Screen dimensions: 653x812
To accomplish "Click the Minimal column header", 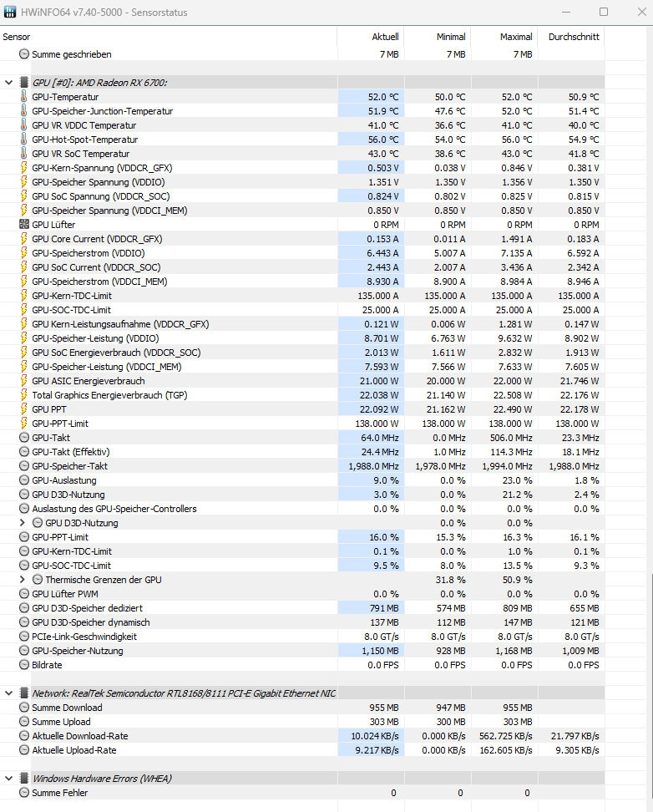I will tap(438, 37).
